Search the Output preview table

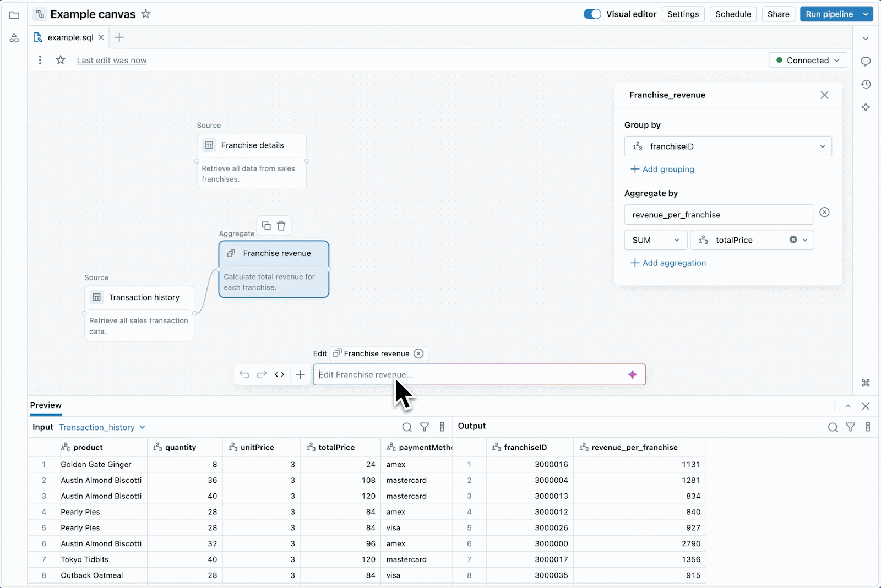tap(833, 427)
